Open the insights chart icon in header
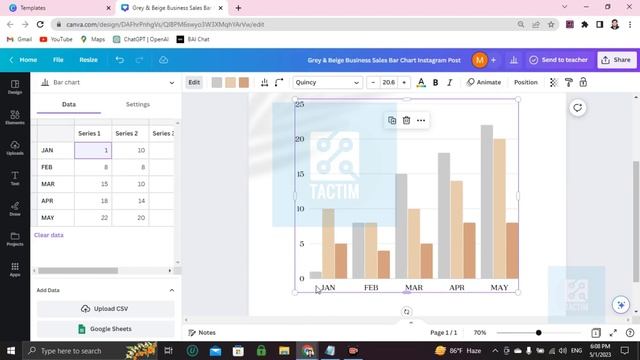The width and height of the screenshot is (640, 360). [514, 60]
